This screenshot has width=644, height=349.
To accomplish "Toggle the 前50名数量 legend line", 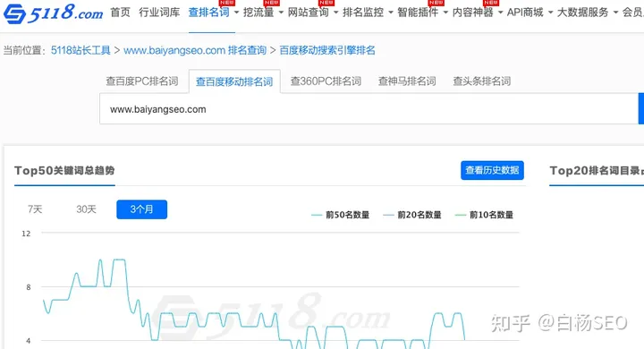I will coord(341,215).
